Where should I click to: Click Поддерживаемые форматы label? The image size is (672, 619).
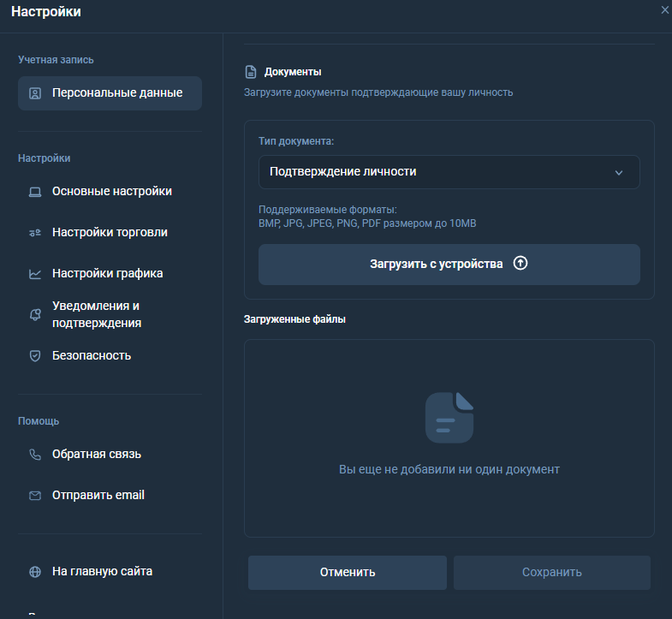click(328, 210)
